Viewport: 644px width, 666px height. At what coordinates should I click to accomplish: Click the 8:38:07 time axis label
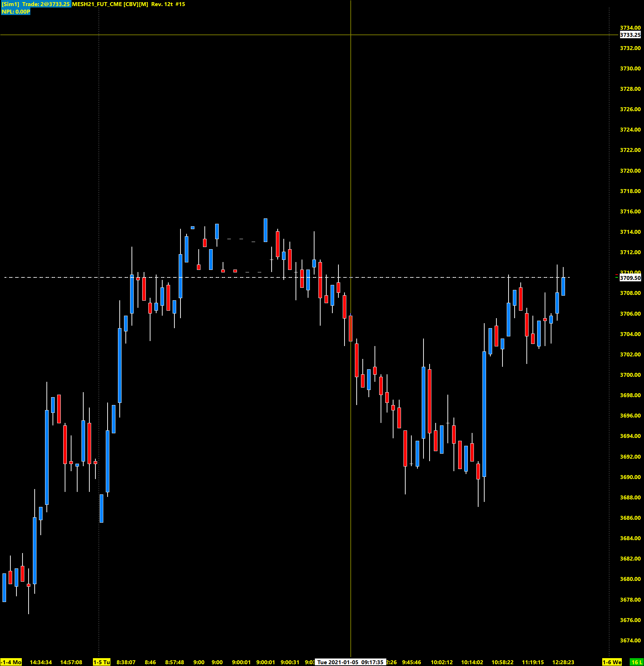point(126,662)
